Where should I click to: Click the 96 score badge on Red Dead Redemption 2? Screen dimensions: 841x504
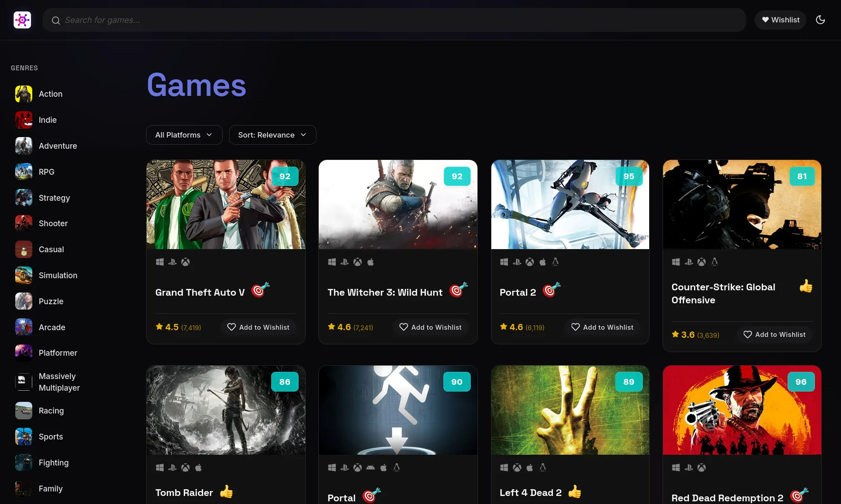click(801, 382)
